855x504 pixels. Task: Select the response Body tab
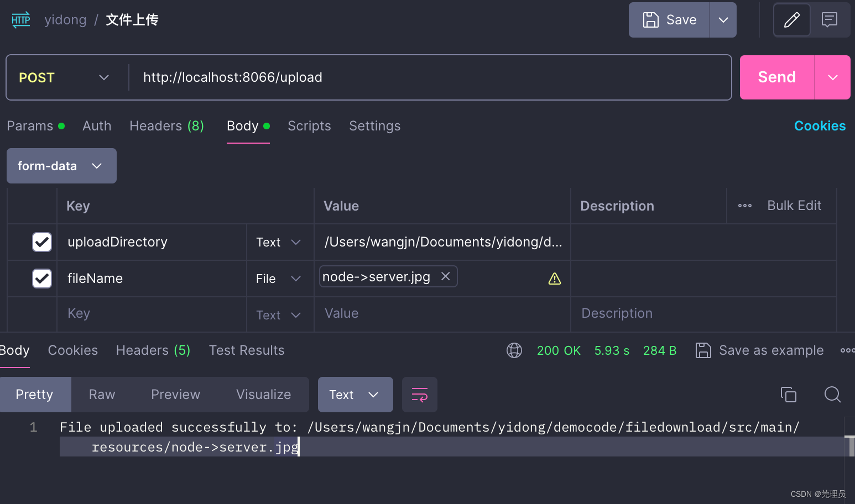[14, 350]
